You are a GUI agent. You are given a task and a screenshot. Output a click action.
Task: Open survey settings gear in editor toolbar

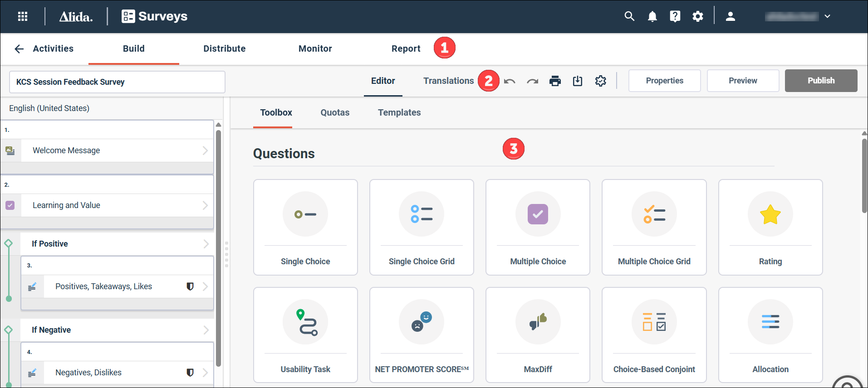pyautogui.click(x=600, y=81)
